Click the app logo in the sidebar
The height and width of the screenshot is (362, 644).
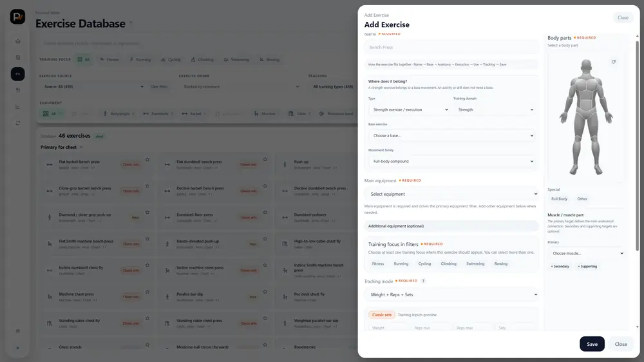pos(17,17)
